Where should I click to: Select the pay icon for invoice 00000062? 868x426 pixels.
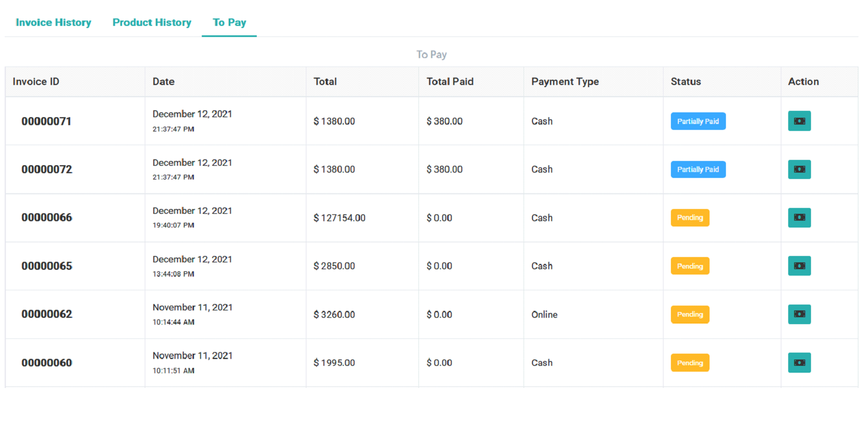[799, 314]
